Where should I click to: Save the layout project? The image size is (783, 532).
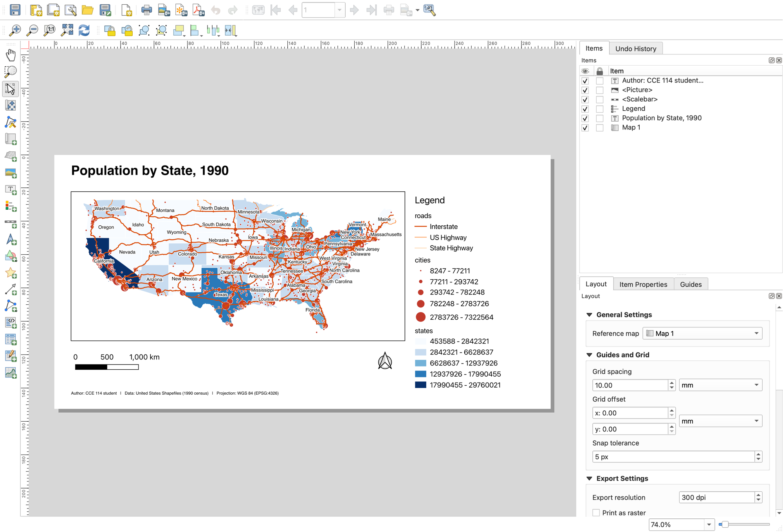[15, 10]
